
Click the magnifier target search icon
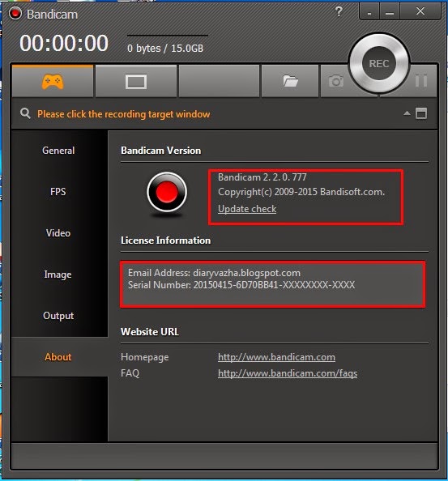click(x=25, y=113)
